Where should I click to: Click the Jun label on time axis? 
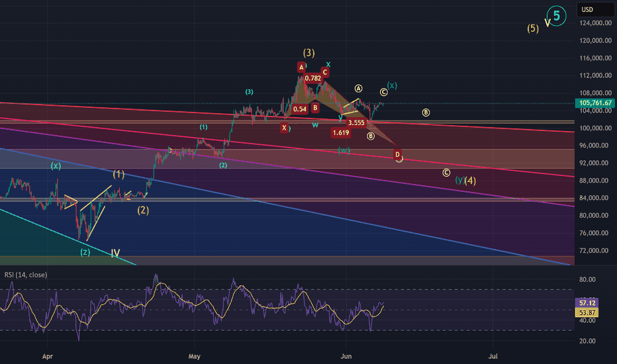pos(346,357)
